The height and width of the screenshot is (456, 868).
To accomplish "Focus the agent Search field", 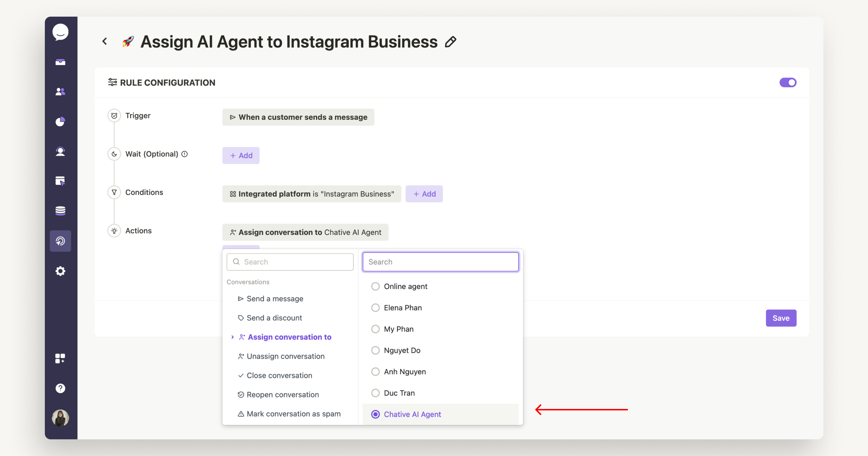I will pyautogui.click(x=441, y=262).
